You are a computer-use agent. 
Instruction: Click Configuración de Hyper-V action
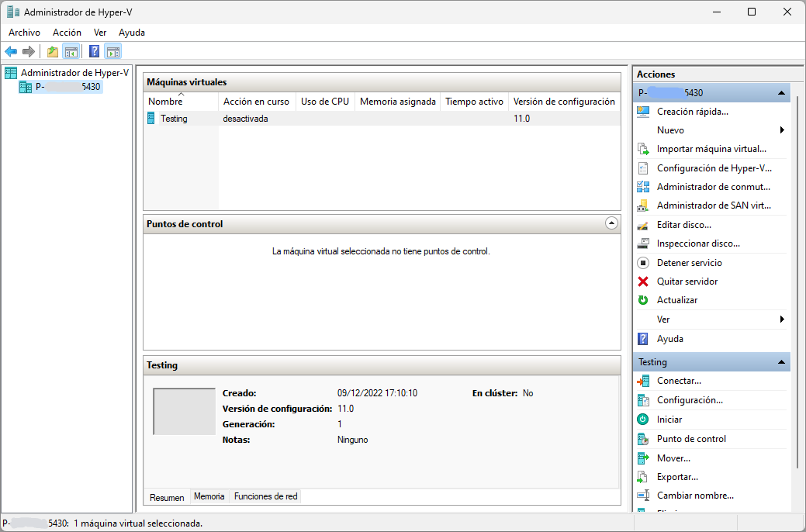pyautogui.click(x=714, y=168)
